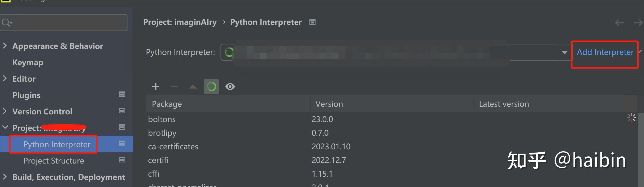
Task: Click the package list vertical scrollbar
Action: pyautogui.click(x=640, y=150)
